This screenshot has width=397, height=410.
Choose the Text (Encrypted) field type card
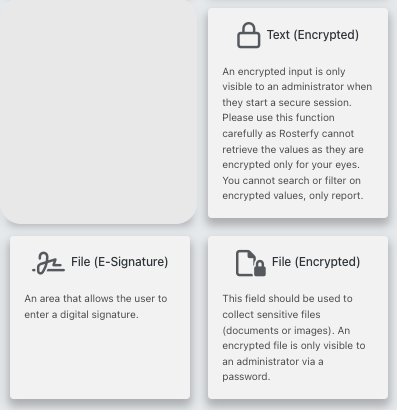point(298,113)
